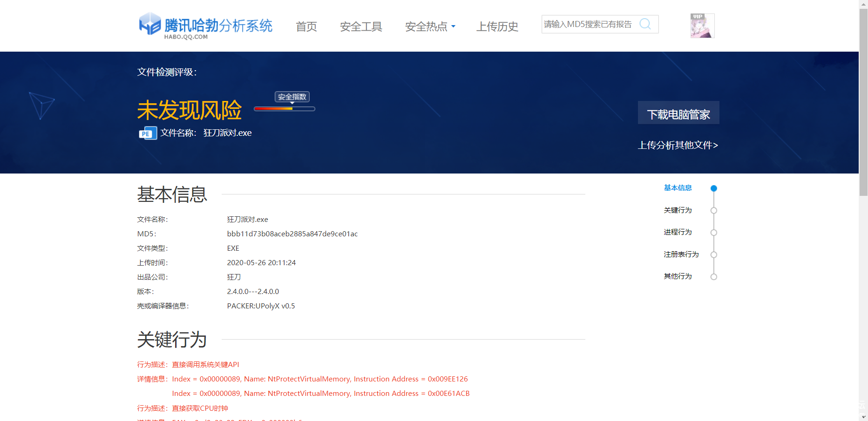Viewport: 868px width, 421px height.
Task: Jump to 关键行为 section anchor
Action: (x=678, y=210)
